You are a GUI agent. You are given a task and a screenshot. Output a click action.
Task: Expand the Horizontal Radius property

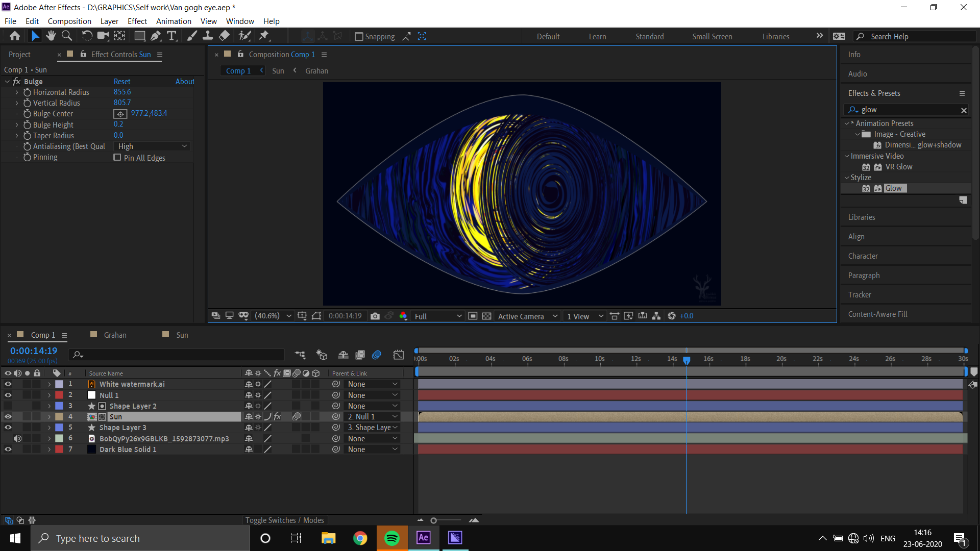[17, 92]
